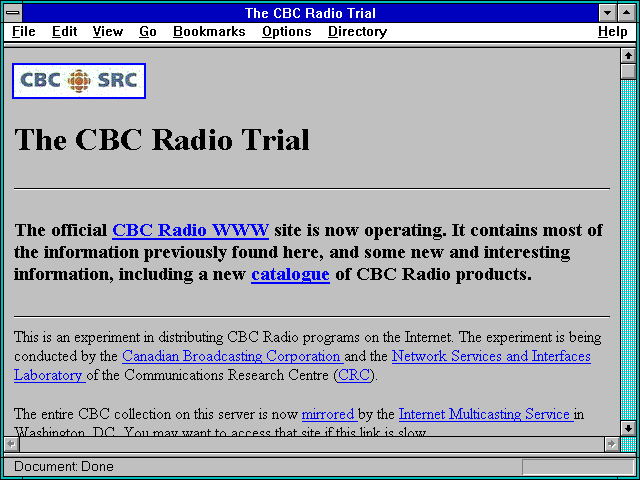Click the vertical scrollbar thumb
This screenshot has width=640, height=480.
[x=628, y=71]
